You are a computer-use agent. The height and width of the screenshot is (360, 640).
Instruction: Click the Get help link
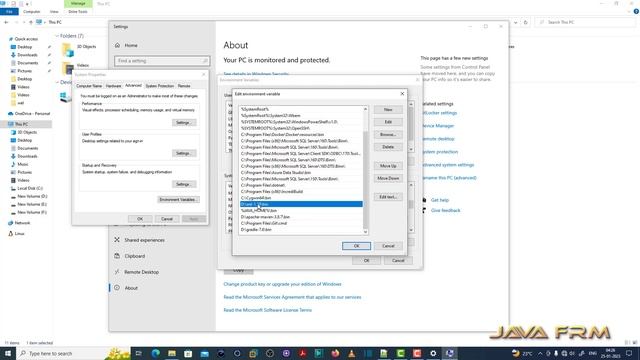click(440, 200)
